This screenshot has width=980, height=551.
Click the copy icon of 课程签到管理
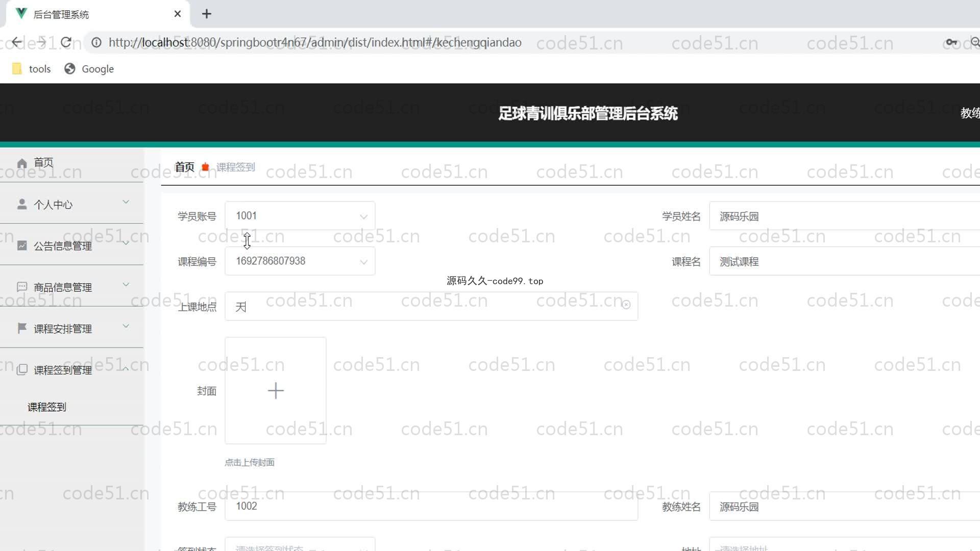pyautogui.click(x=22, y=370)
